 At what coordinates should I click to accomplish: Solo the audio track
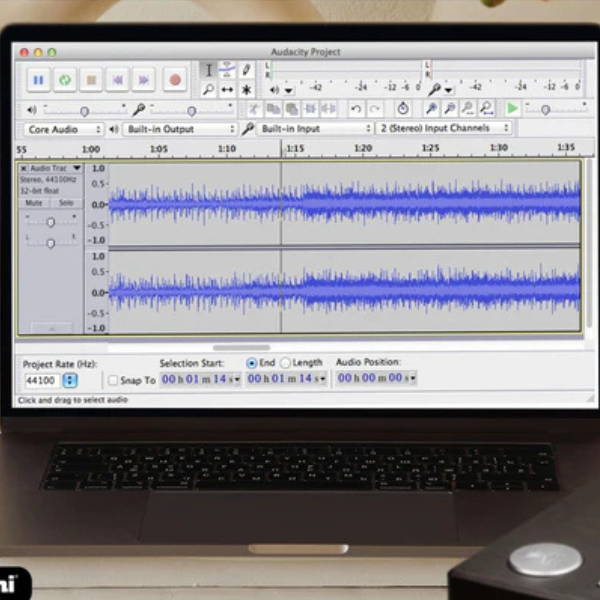click(66, 203)
